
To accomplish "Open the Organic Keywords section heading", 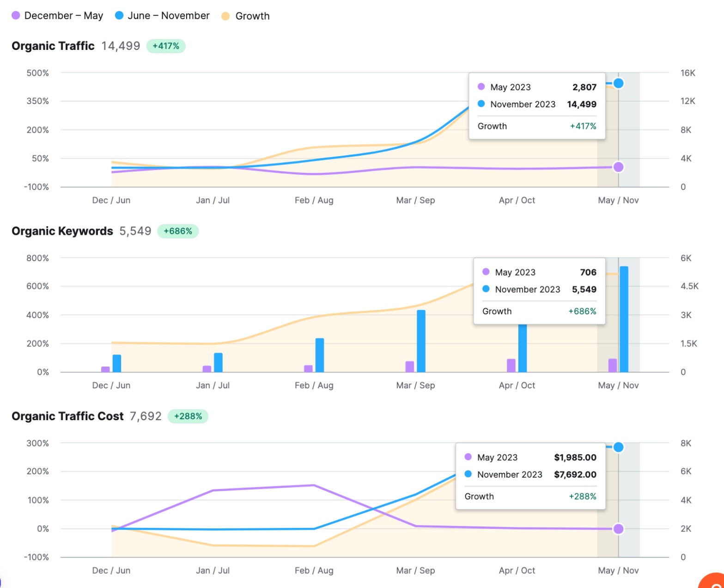I will (x=62, y=231).
